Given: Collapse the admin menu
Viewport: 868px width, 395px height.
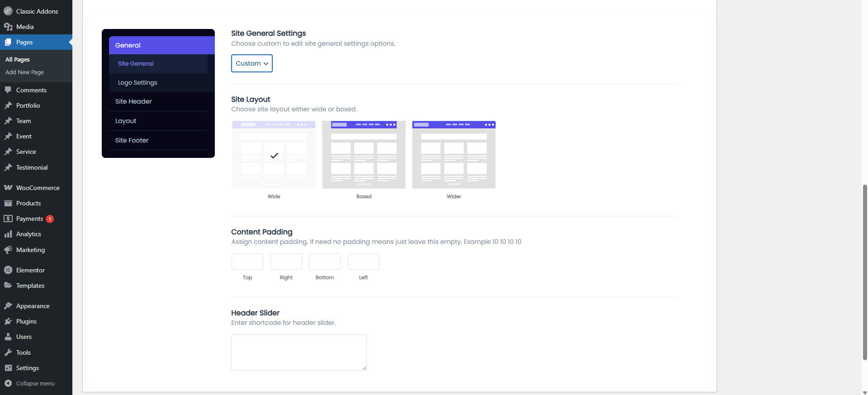Looking at the screenshot, I should 35,383.
